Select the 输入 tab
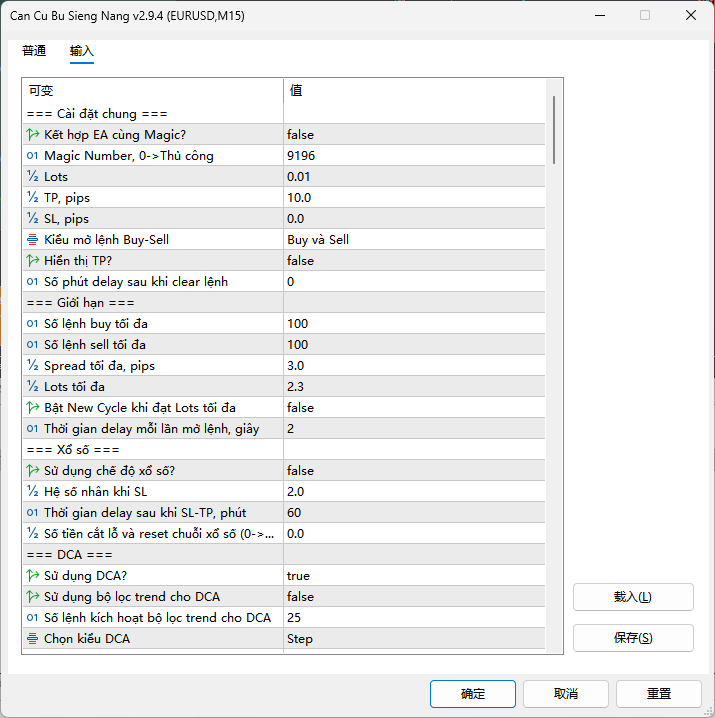The height and width of the screenshot is (718, 715). pyautogui.click(x=81, y=51)
